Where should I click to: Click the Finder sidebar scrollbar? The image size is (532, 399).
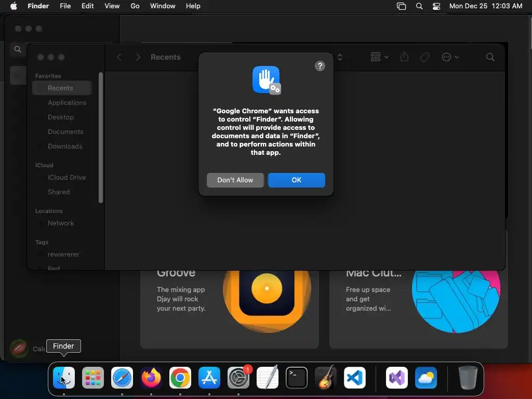click(x=101, y=138)
